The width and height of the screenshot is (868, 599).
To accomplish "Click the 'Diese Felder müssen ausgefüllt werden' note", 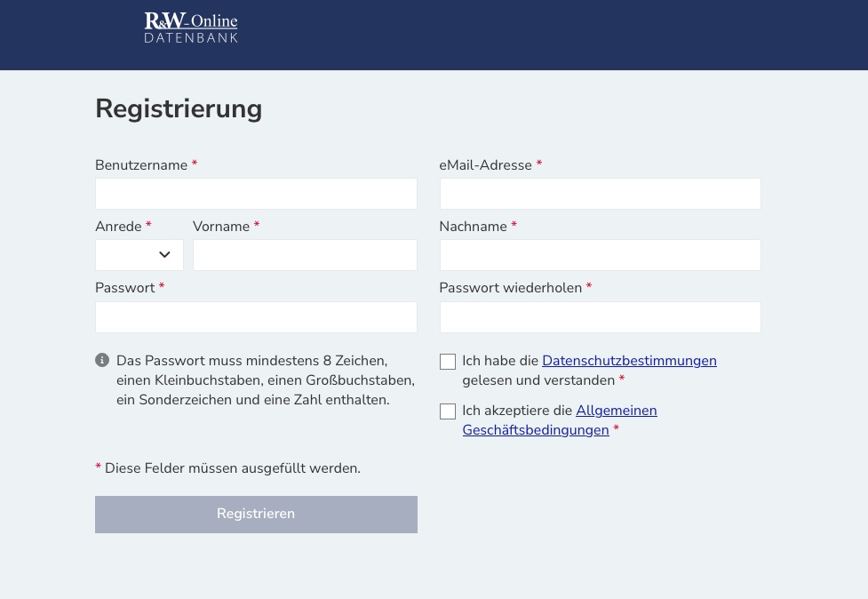I will pos(232,468).
